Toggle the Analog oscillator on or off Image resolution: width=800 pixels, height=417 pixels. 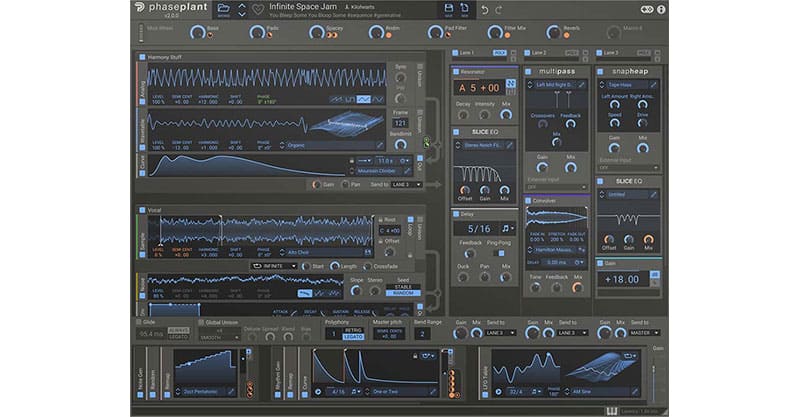(x=142, y=101)
